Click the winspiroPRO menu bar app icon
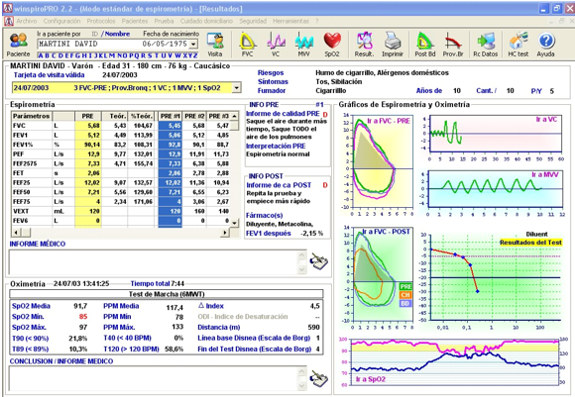 [x=8, y=21]
